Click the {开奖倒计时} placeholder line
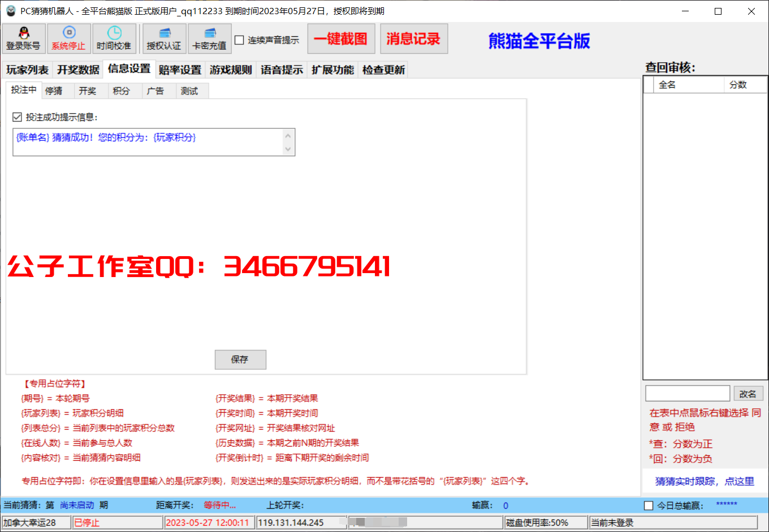This screenshot has height=532, width=769. point(292,457)
